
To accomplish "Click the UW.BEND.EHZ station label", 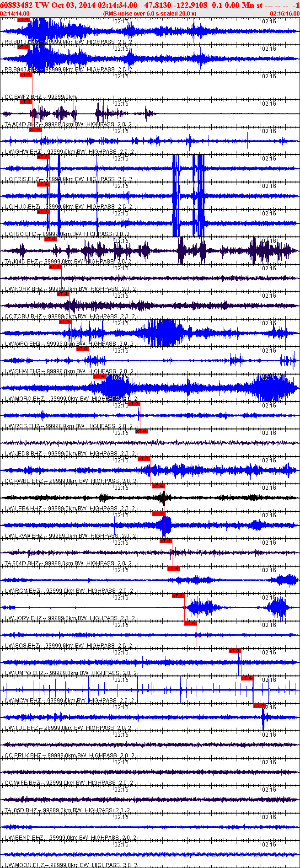I will click(x=24, y=838).
